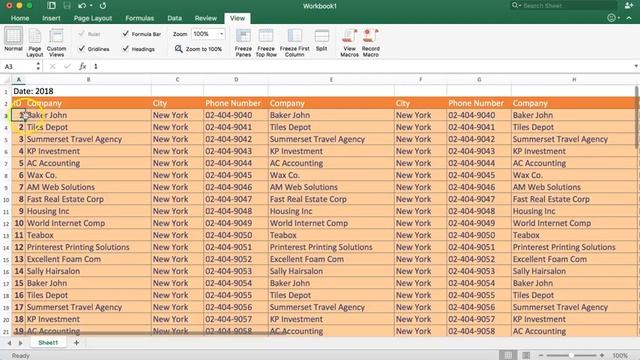
Task: Click the Name Box stepper arrows
Action: (38, 66)
